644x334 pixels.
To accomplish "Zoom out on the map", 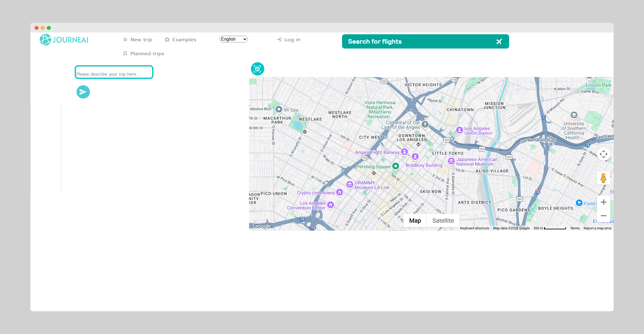I will pyautogui.click(x=604, y=216).
